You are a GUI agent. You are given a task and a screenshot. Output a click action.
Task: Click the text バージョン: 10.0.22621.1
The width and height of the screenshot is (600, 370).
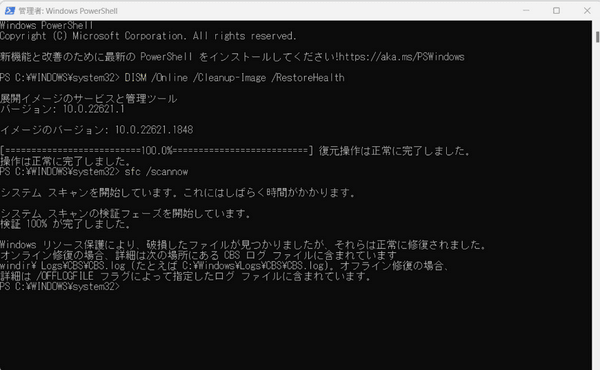click(x=62, y=109)
